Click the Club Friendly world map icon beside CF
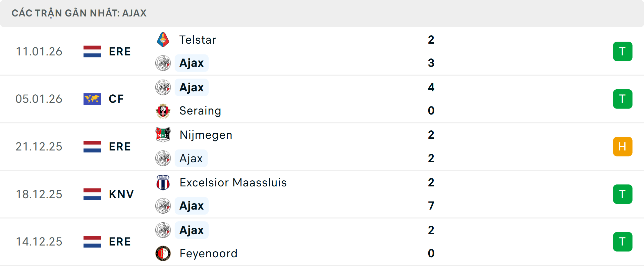The height and width of the screenshot is (266, 644). click(x=92, y=99)
